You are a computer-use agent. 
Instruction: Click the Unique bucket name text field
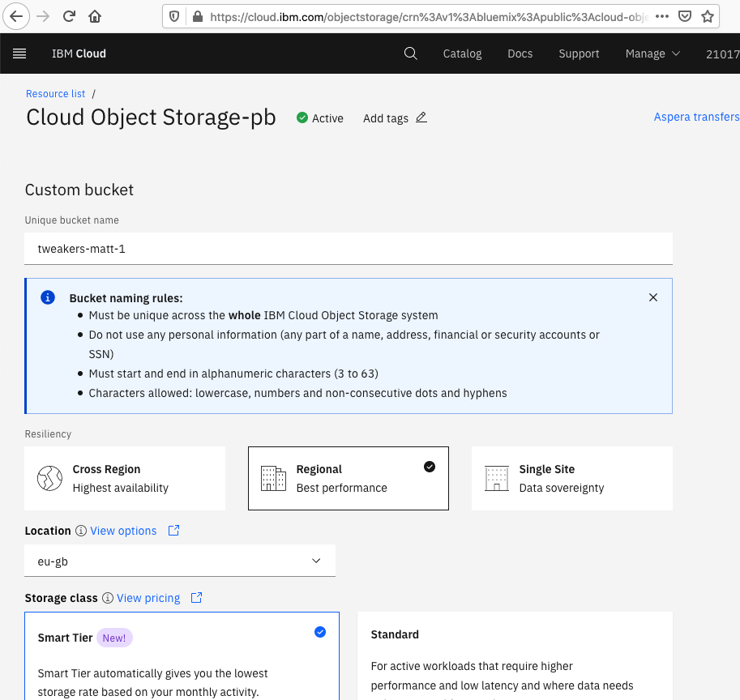(x=349, y=249)
